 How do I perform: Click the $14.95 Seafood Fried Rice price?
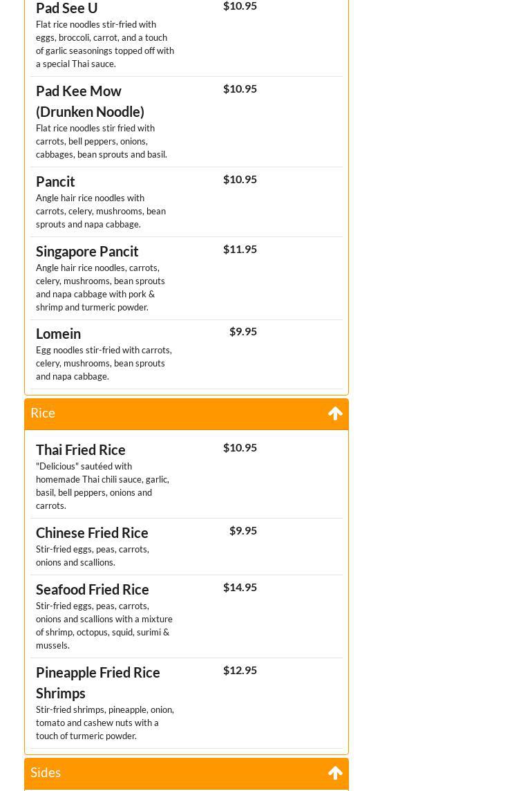point(240,587)
